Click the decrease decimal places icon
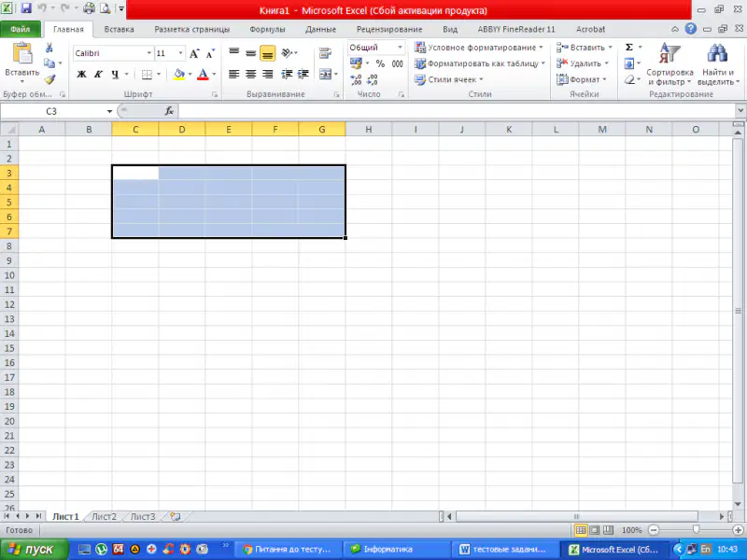Viewport: 747px width, 560px height. 372,79
